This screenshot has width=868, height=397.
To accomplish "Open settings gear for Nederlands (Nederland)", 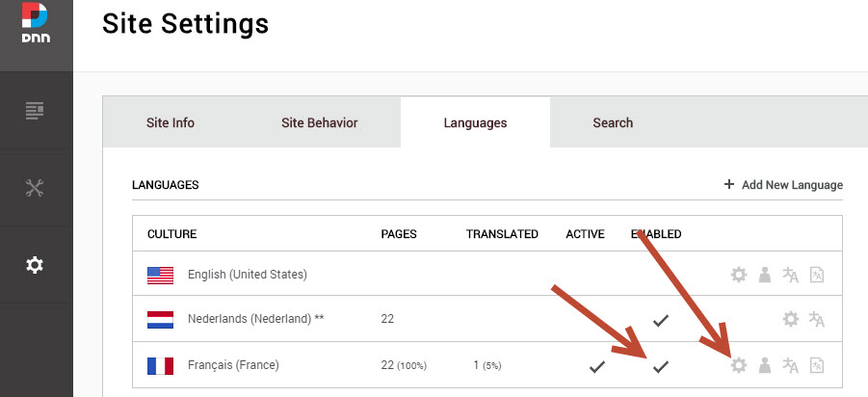I will click(x=791, y=319).
